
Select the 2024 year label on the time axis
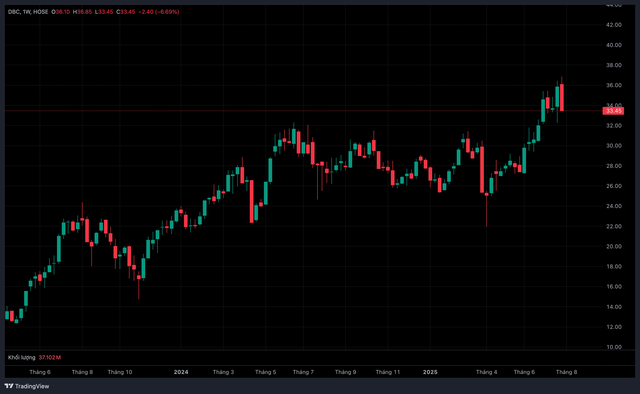[181, 372]
